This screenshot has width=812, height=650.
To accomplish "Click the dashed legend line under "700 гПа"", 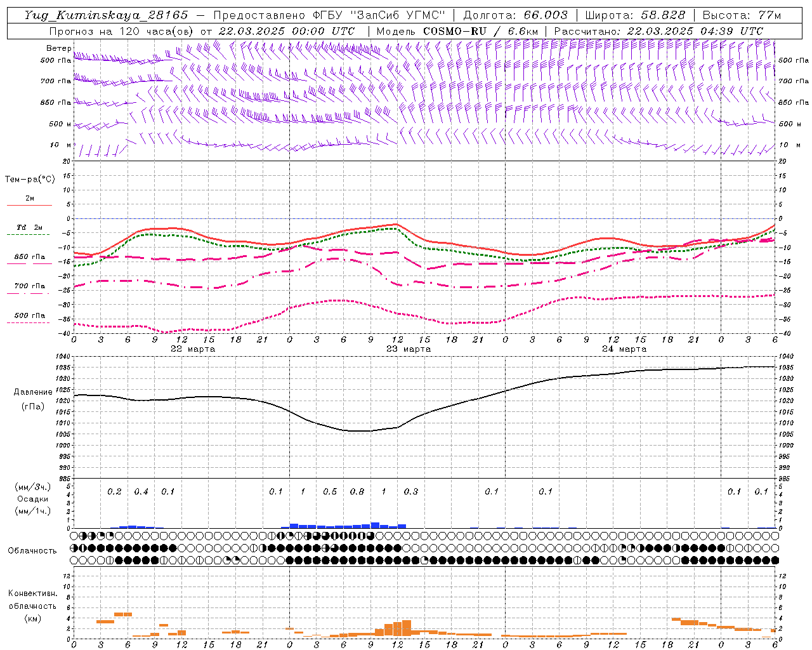I will pos(28,294).
